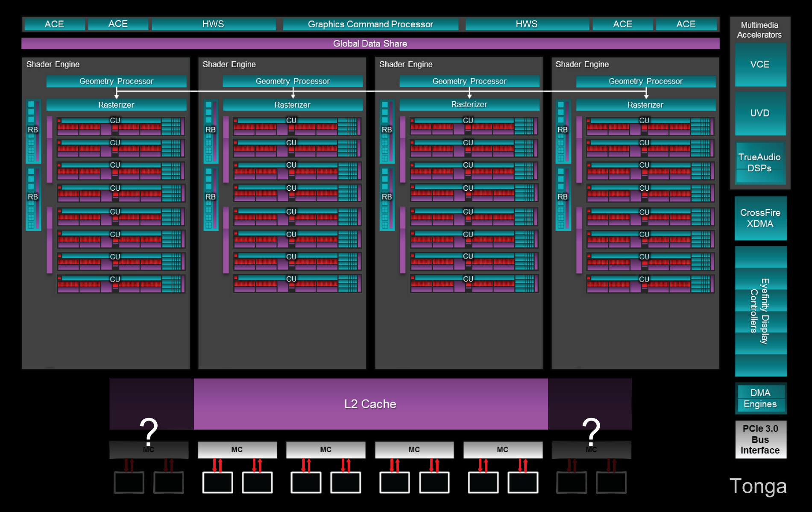Viewport: 812px width, 512px height.
Task: Select the first ACE block in the top row
Action: (x=55, y=24)
